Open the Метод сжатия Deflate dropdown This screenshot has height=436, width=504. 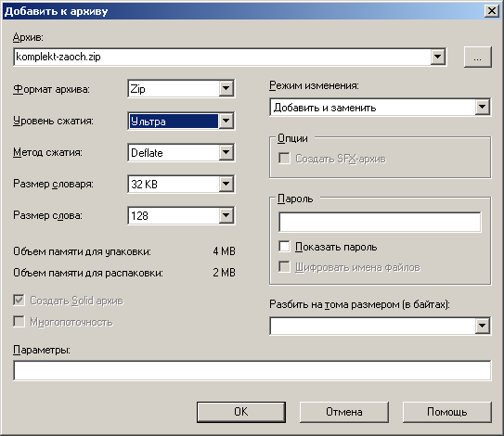pyautogui.click(x=181, y=152)
